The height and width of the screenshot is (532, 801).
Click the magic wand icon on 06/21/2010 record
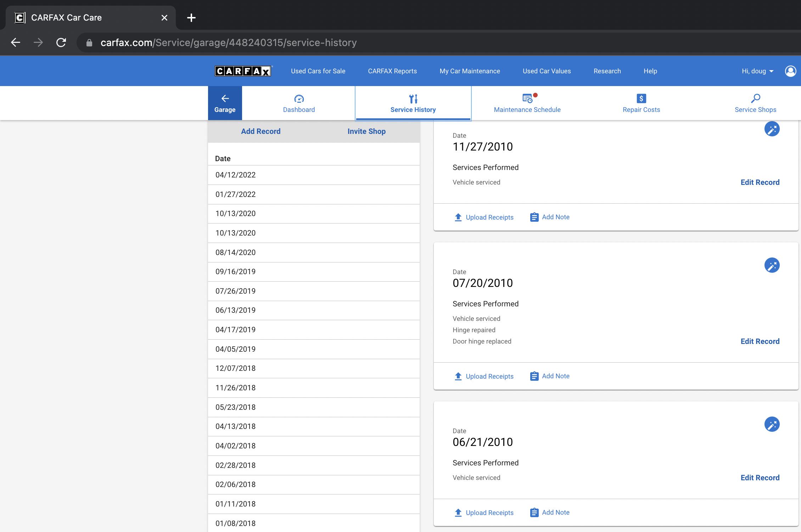(x=772, y=424)
